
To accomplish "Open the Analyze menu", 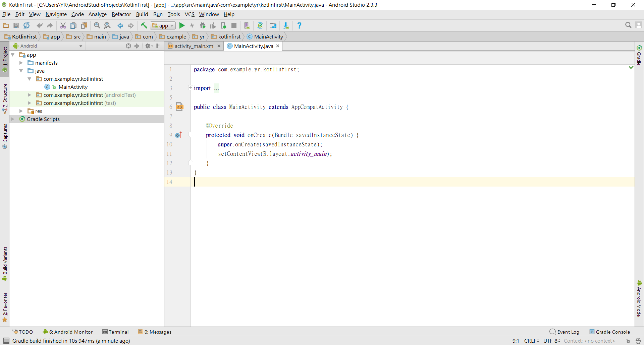I will (x=97, y=14).
